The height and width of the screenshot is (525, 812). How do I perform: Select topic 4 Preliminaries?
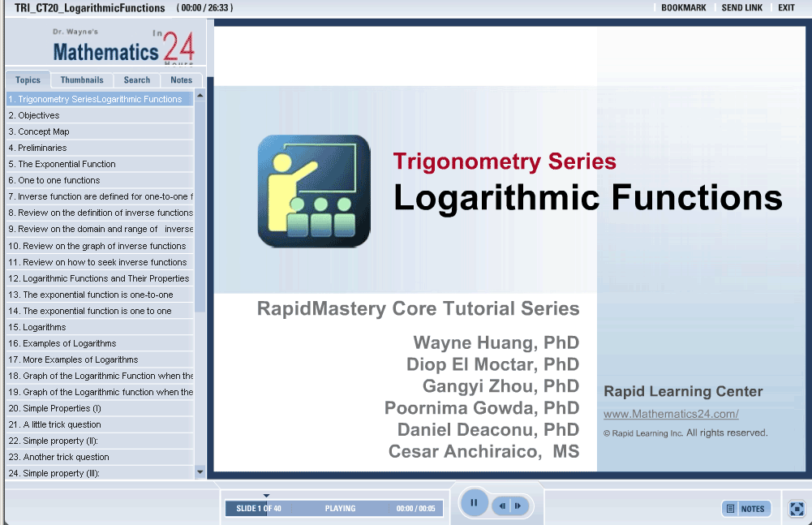(100, 148)
